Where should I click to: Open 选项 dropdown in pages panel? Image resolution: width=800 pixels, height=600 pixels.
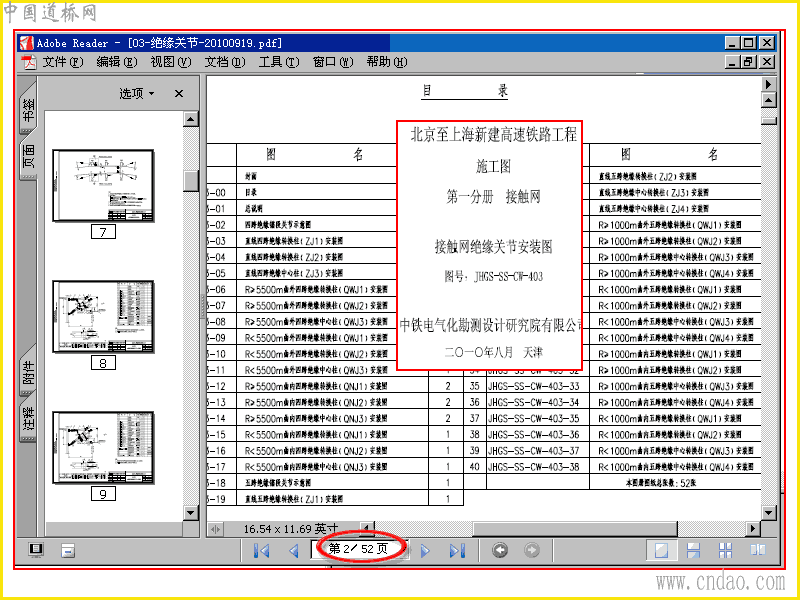[137, 93]
